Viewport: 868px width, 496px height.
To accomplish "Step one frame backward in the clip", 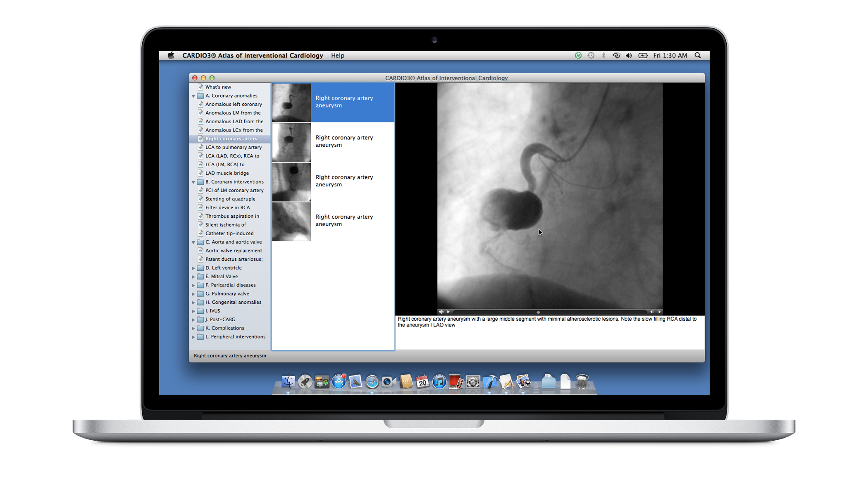I will pos(652,312).
